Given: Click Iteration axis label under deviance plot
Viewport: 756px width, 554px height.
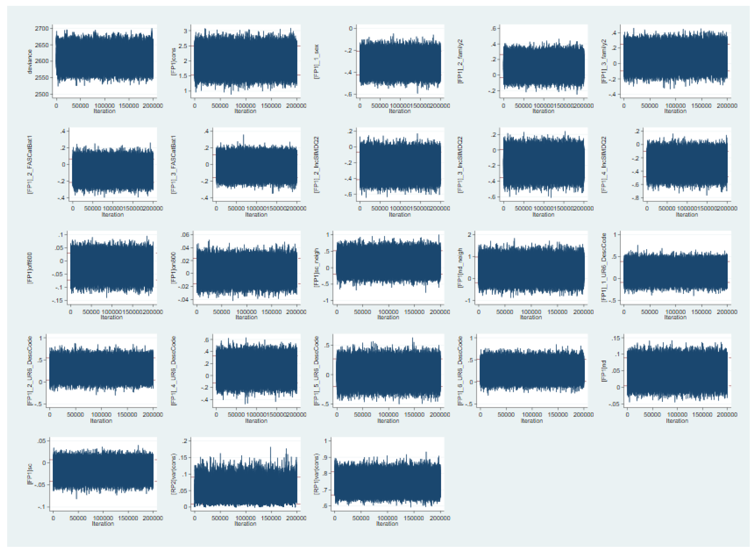Looking at the screenshot, I should 104,111.
